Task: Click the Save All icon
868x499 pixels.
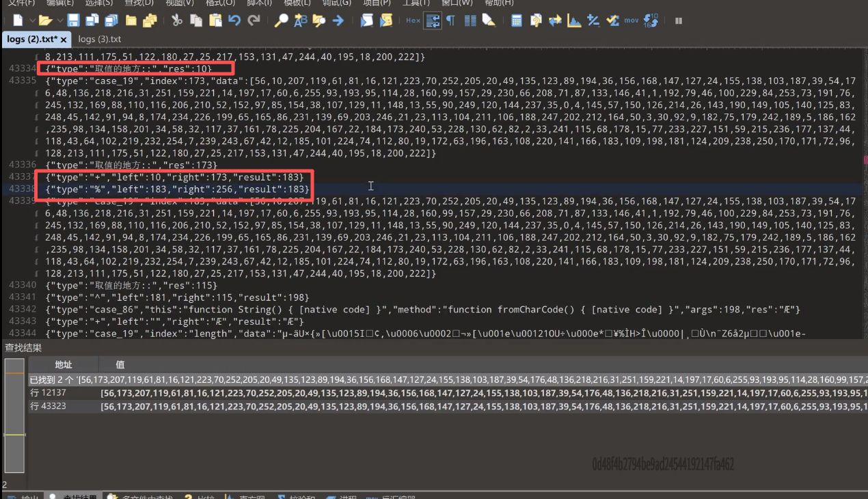Action: tap(111, 21)
